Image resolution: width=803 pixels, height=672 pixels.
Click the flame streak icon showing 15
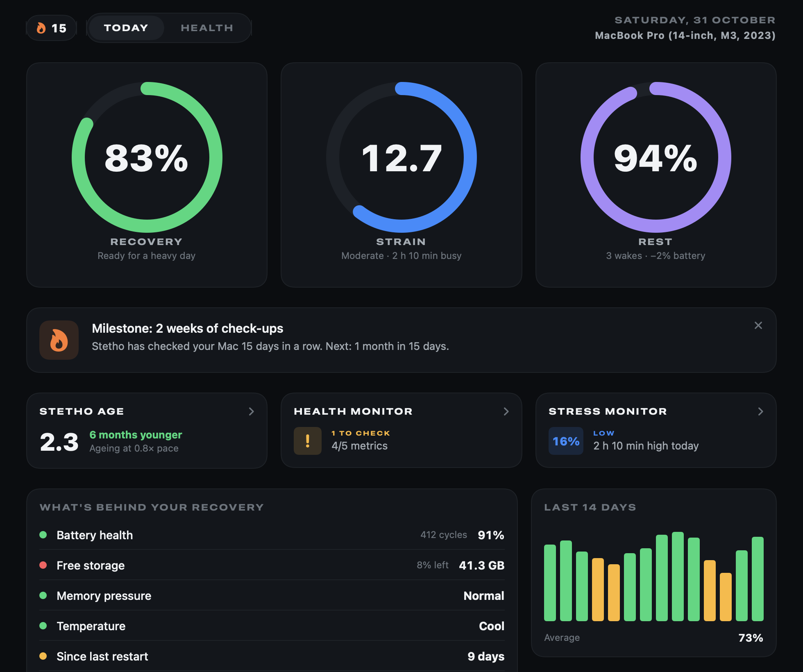click(x=51, y=28)
